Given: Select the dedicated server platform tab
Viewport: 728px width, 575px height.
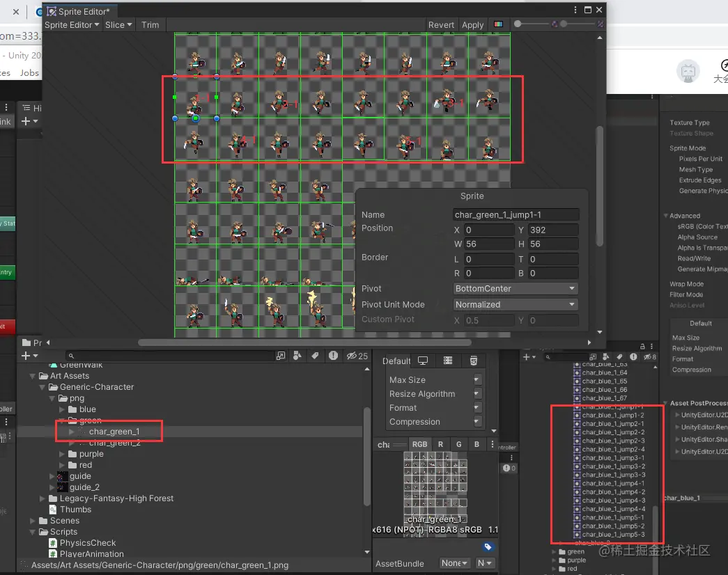Looking at the screenshot, I should [448, 361].
